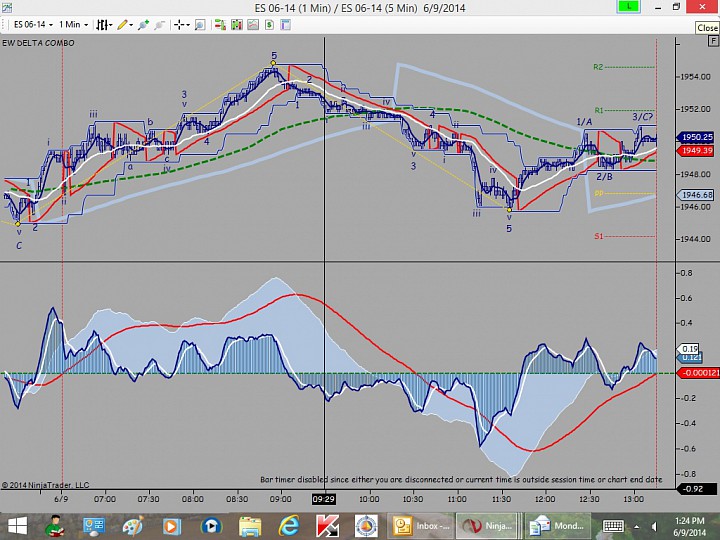720x540 pixels.
Task: Open Kaspersky icon on taskbar
Action: (327, 526)
